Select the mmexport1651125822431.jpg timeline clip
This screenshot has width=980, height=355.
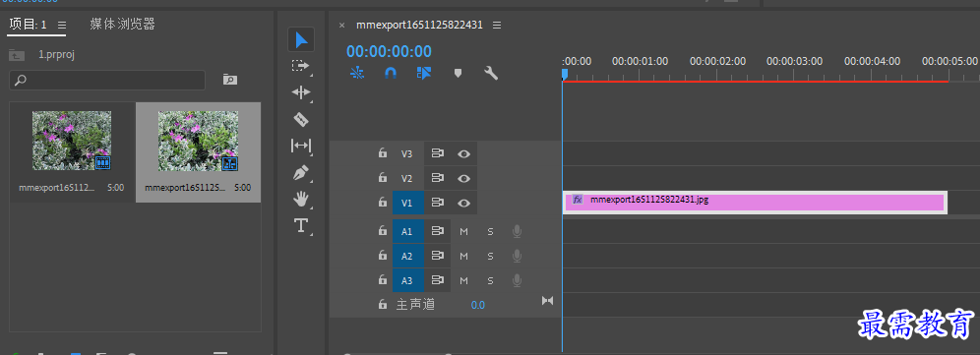[x=755, y=202]
